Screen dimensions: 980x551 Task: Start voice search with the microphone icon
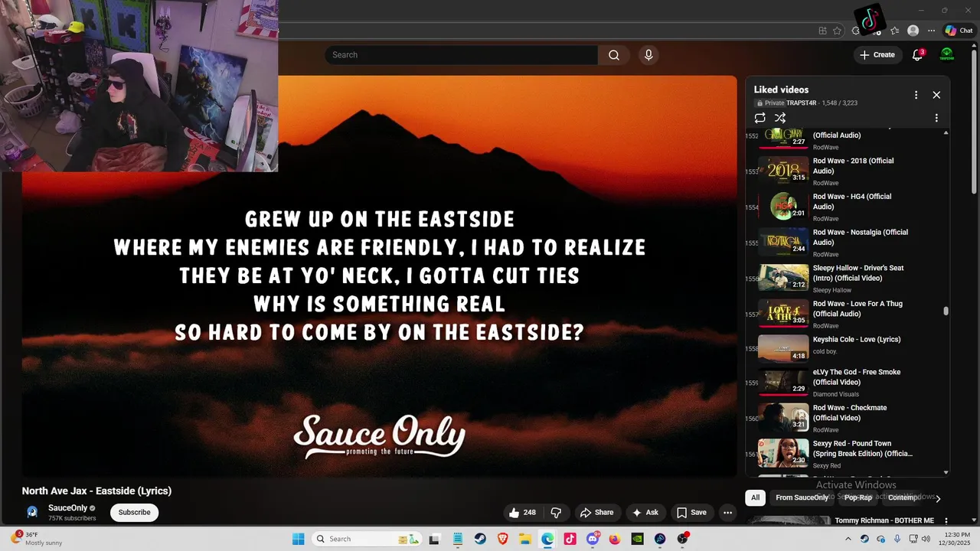(648, 55)
